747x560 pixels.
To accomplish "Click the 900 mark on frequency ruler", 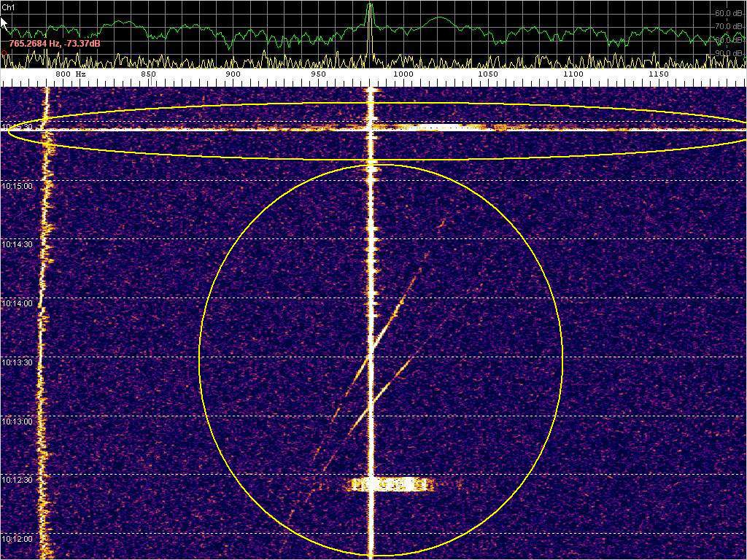I will point(233,74).
